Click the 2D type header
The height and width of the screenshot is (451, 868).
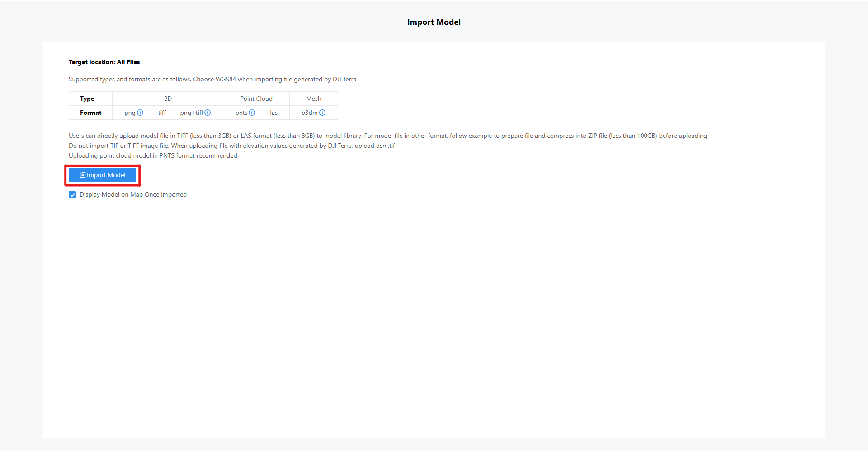(x=168, y=99)
